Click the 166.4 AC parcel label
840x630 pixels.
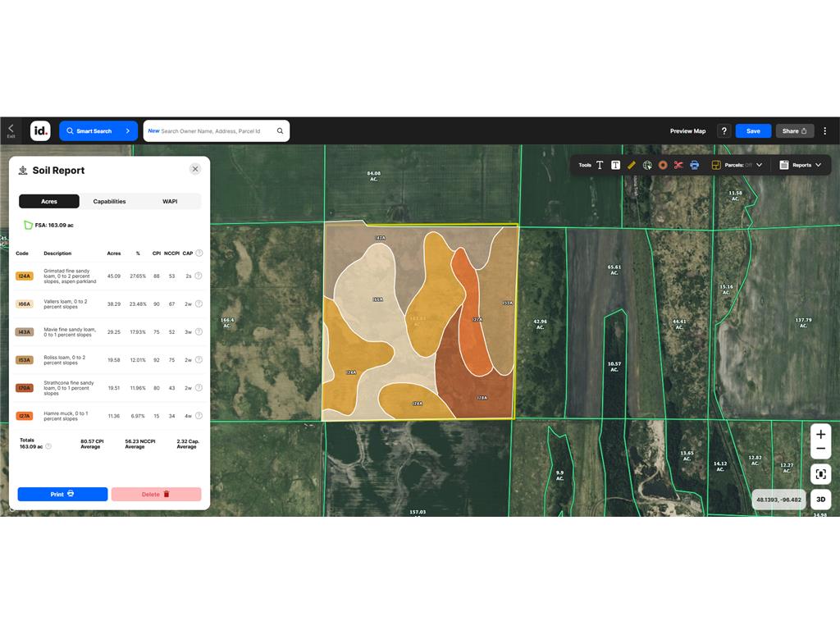click(227, 322)
